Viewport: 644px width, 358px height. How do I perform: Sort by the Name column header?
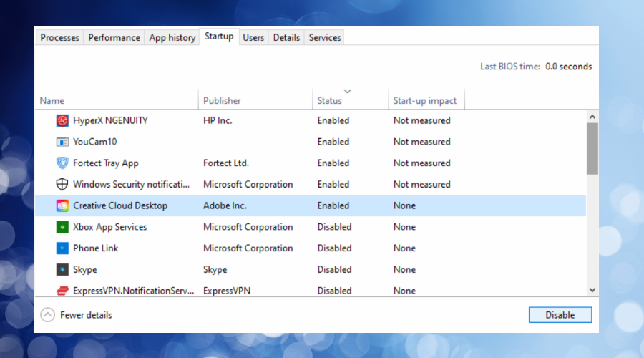[x=52, y=101]
